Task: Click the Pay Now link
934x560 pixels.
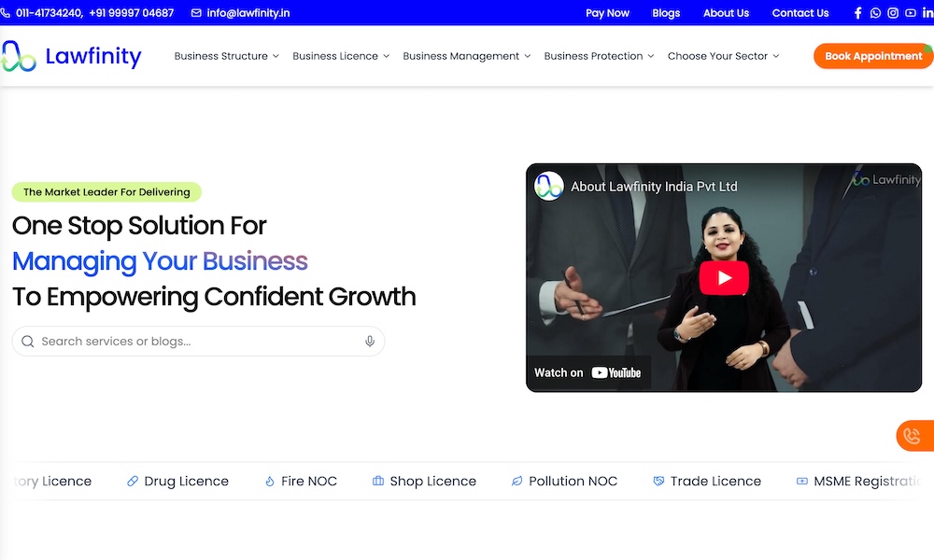Action: [607, 13]
